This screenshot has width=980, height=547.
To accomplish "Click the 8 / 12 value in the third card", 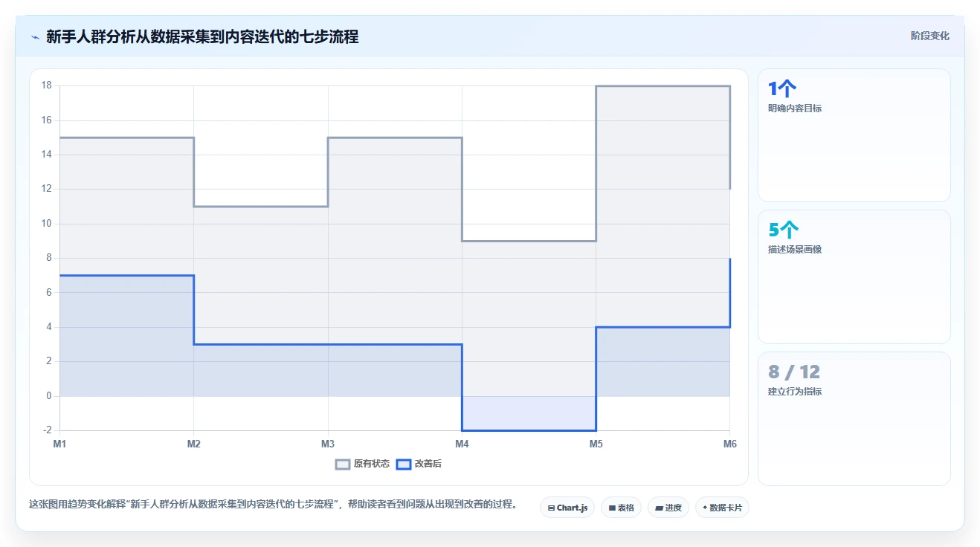I will click(794, 372).
